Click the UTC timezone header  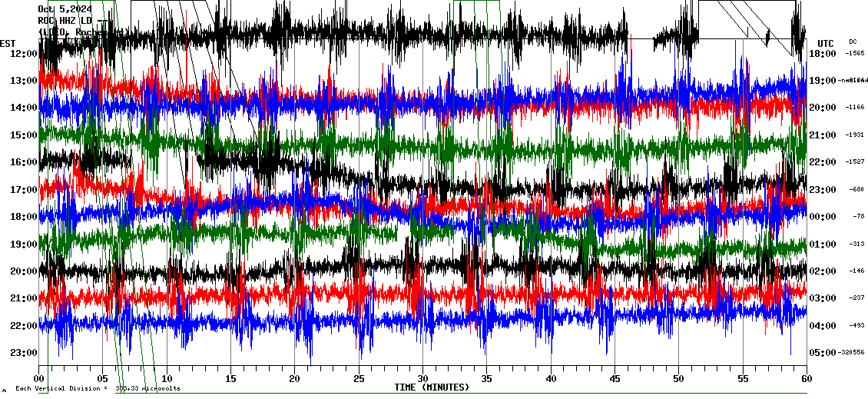[x=825, y=43]
